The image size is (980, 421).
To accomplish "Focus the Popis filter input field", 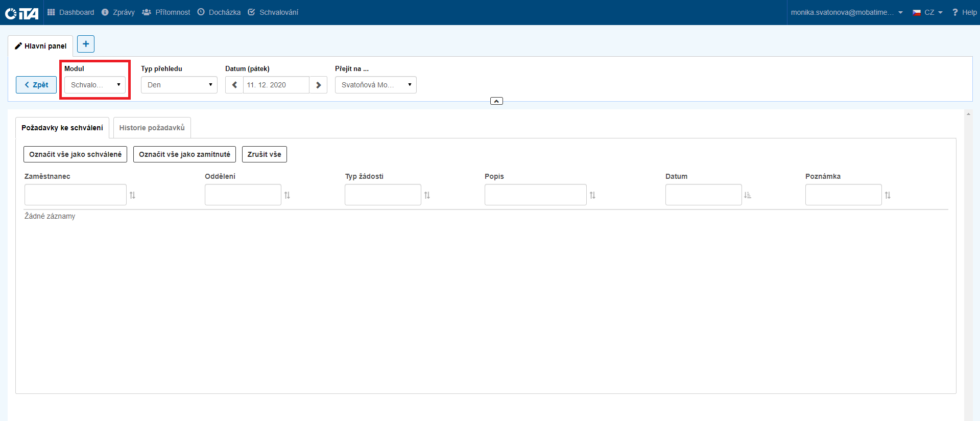I will pos(535,195).
